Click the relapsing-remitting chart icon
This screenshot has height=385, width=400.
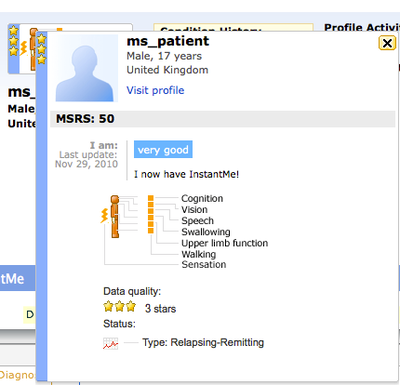click(110, 343)
